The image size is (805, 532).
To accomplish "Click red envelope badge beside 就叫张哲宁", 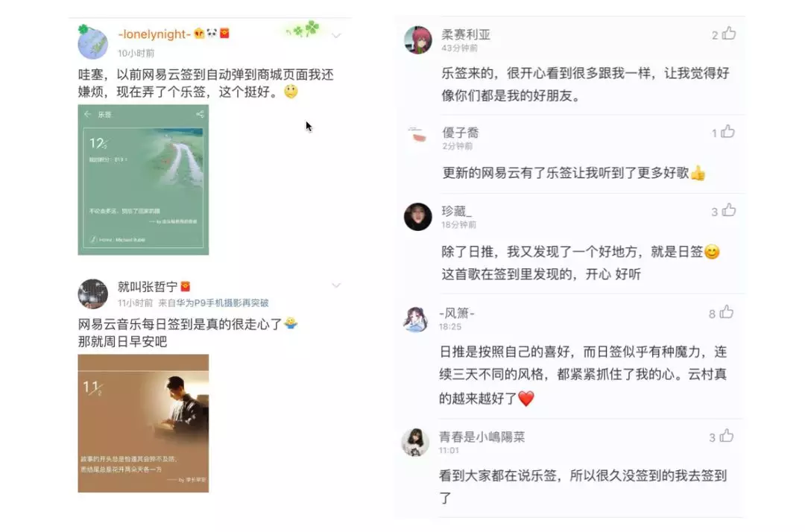I will tap(186, 286).
